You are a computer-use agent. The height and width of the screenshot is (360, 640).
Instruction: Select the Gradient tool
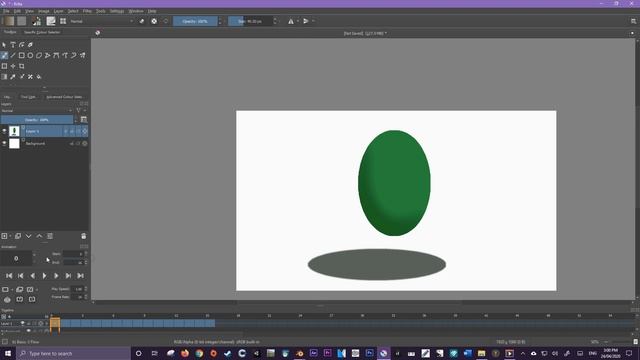pos(4,76)
